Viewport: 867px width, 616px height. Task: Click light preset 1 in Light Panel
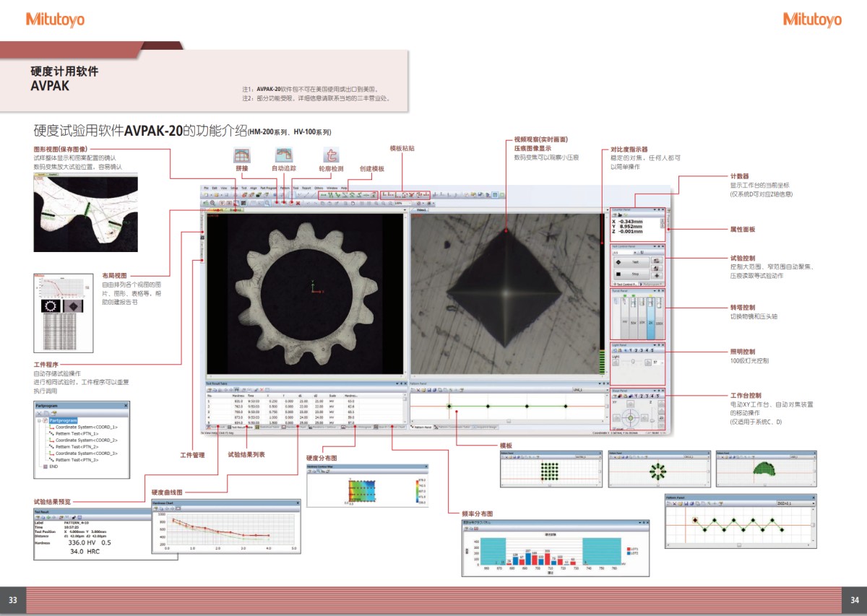click(631, 350)
